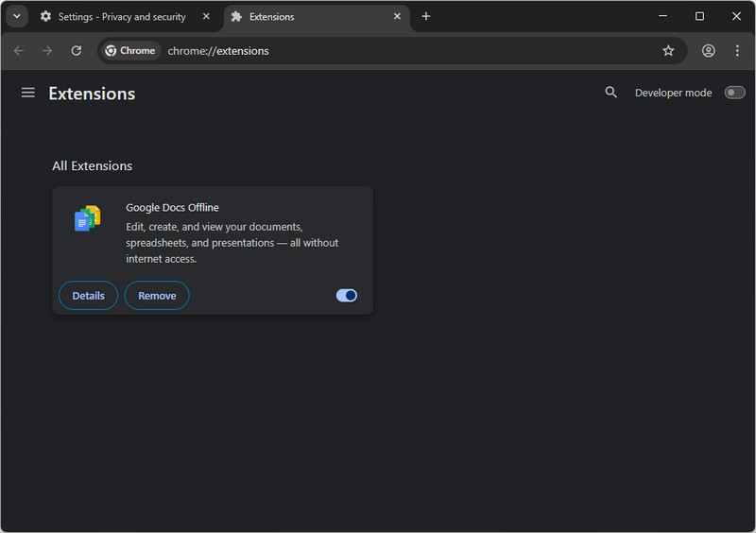Reload the current page
This screenshot has height=533, width=756.
tap(77, 51)
